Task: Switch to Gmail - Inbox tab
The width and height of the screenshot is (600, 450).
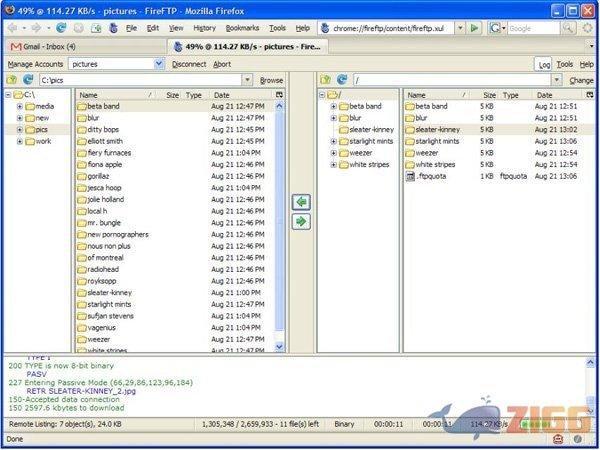Action: pos(84,47)
